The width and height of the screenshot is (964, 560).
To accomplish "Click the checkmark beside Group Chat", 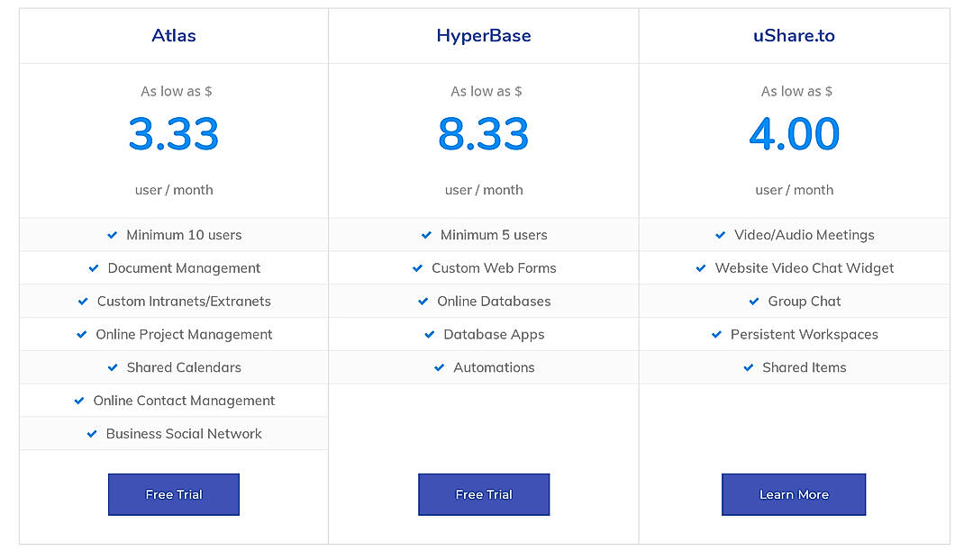I will click(754, 302).
